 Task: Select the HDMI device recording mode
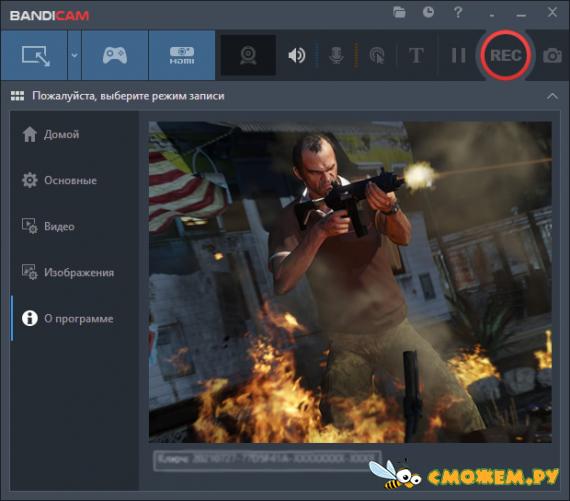(182, 55)
